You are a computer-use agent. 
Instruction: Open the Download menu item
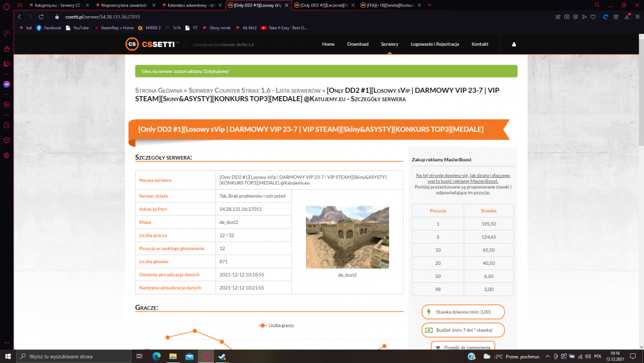357,44
